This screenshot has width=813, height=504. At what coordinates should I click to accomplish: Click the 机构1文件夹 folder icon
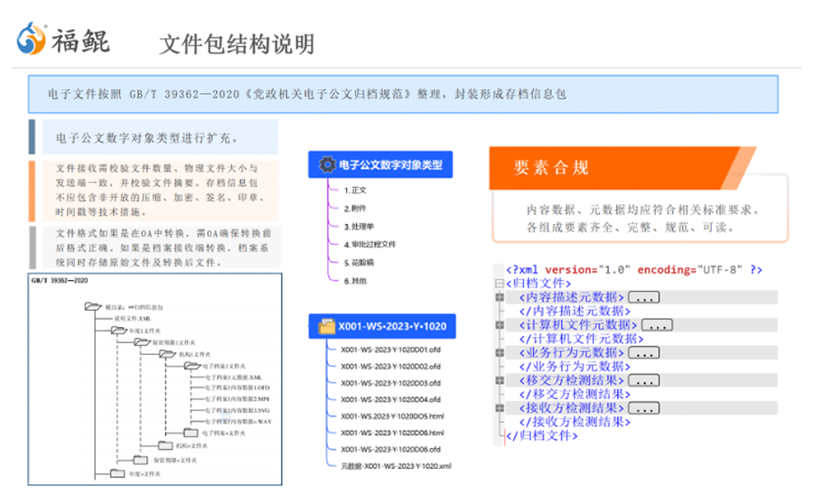click(167, 355)
